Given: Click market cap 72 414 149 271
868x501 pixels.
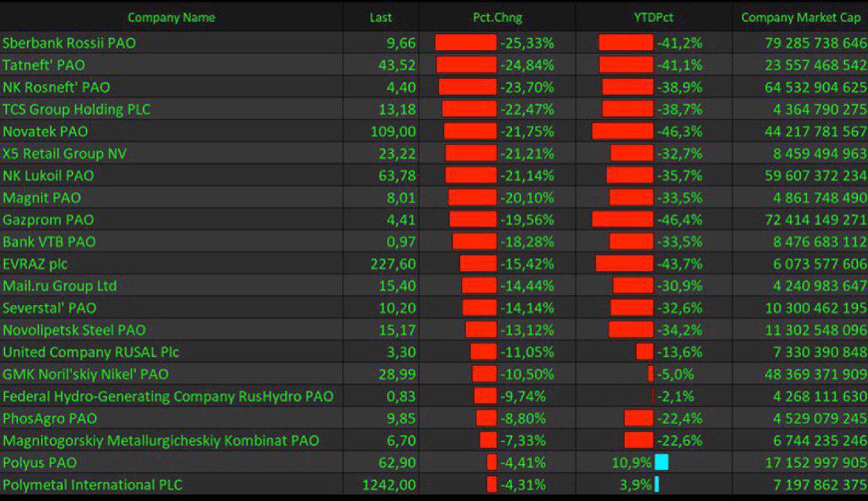Looking at the screenshot, I should [x=816, y=220].
